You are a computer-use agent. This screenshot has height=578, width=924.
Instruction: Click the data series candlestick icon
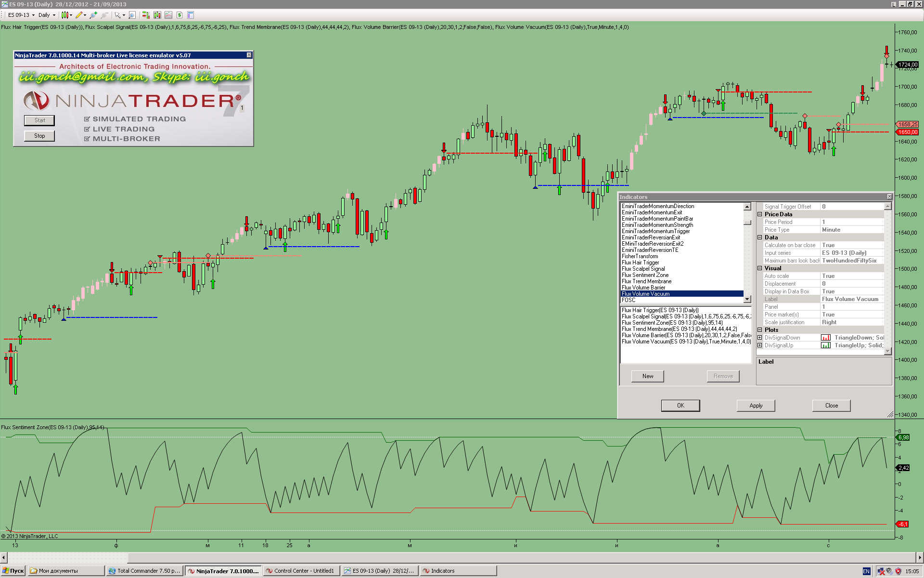click(x=157, y=15)
